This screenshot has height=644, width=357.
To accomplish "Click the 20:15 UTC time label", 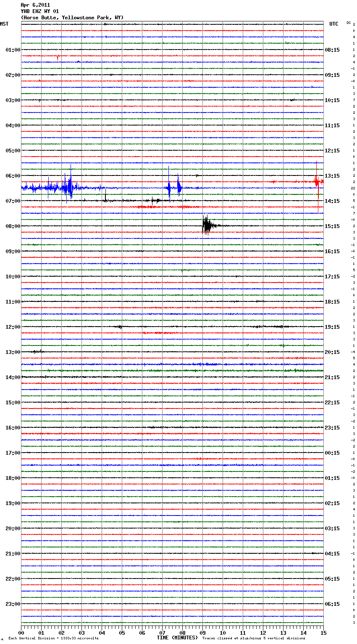I will (332, 352).
